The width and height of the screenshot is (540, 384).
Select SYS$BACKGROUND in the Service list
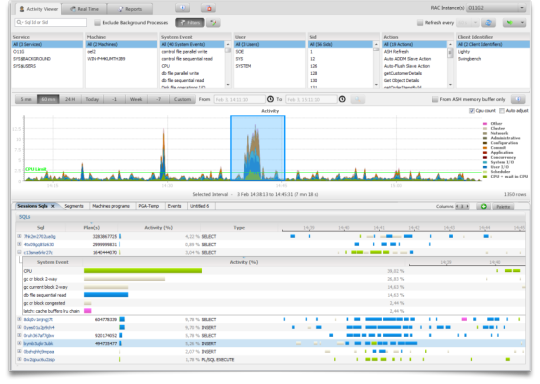[x=47, y=59]
